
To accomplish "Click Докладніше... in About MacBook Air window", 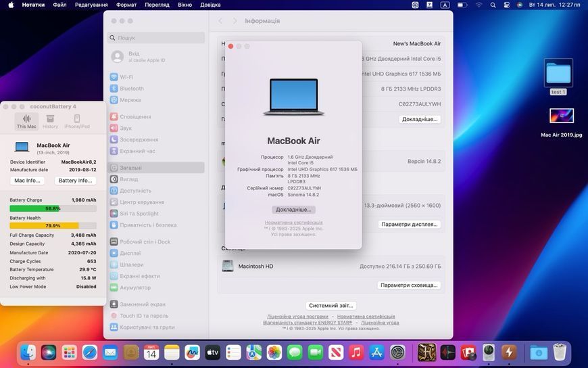I will click(x=293, y=210).
